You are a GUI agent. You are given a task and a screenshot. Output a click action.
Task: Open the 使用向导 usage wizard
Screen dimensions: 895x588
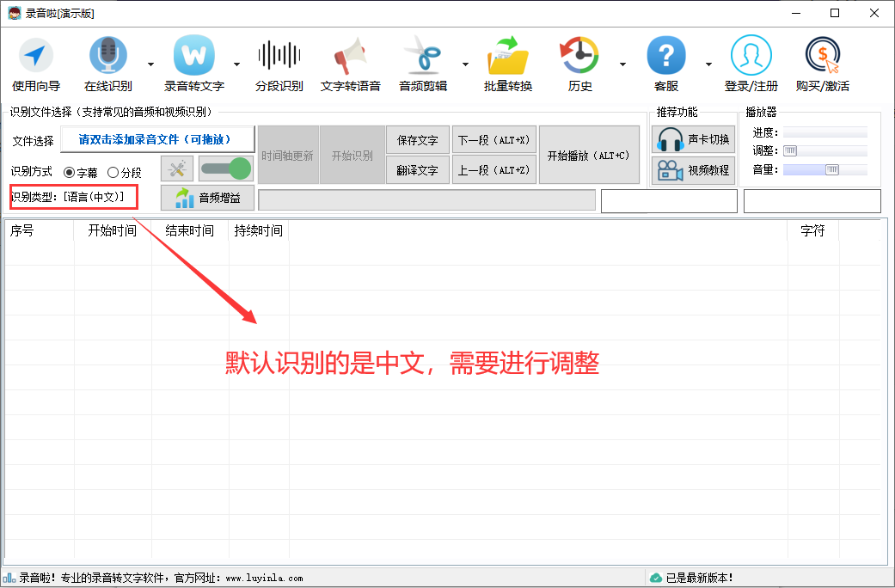pos(36,64)
